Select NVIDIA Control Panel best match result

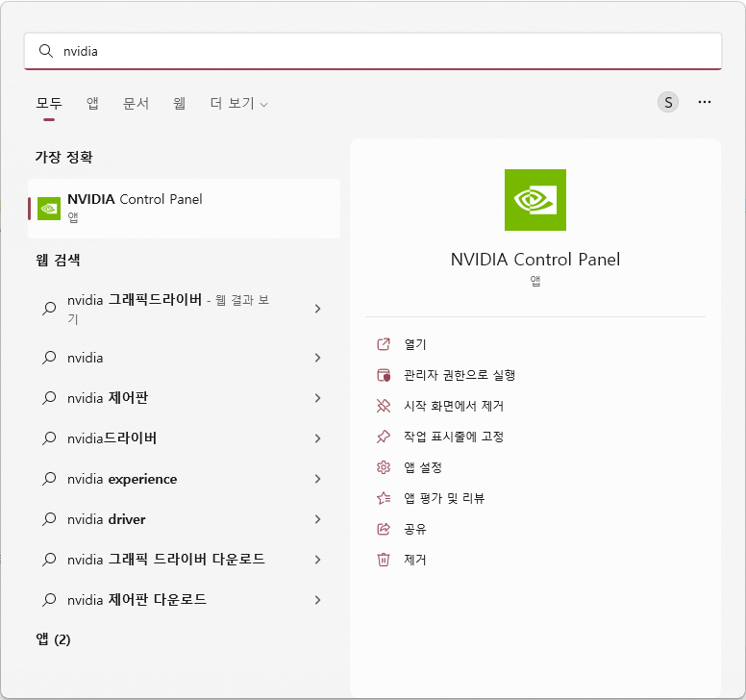click(x=185, y=209)
